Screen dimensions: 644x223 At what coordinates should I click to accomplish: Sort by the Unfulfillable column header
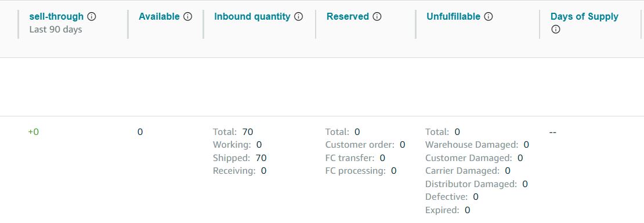click(454, 17)
